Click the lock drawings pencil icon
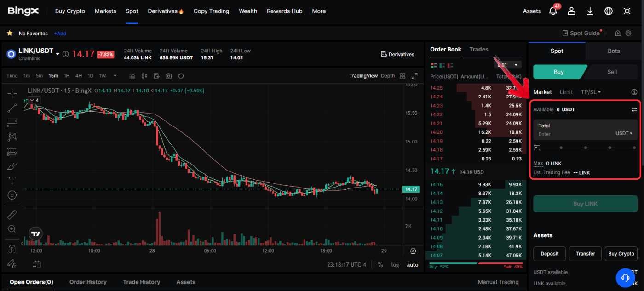644x291 pixels. pyautogui.click(x=12, y=263)
